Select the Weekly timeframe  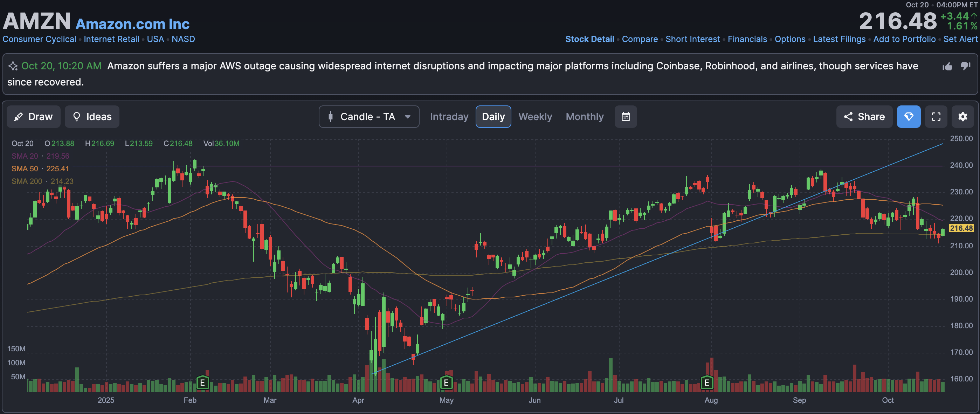click(535, 116)
